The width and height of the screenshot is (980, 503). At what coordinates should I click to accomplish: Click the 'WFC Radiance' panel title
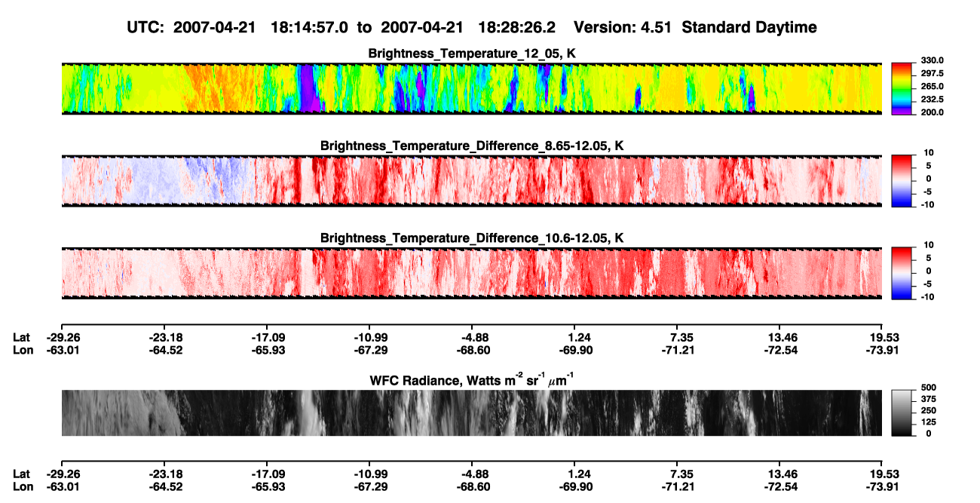[471, 379]
